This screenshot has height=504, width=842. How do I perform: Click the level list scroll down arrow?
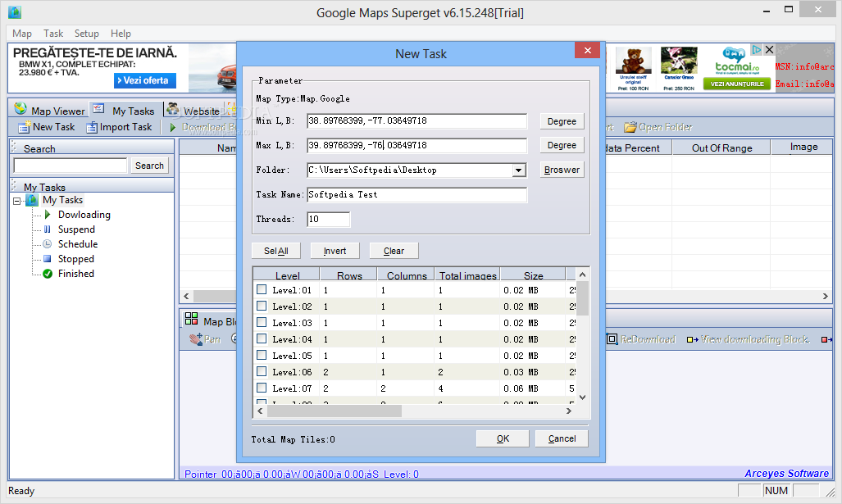pos(582,397)
